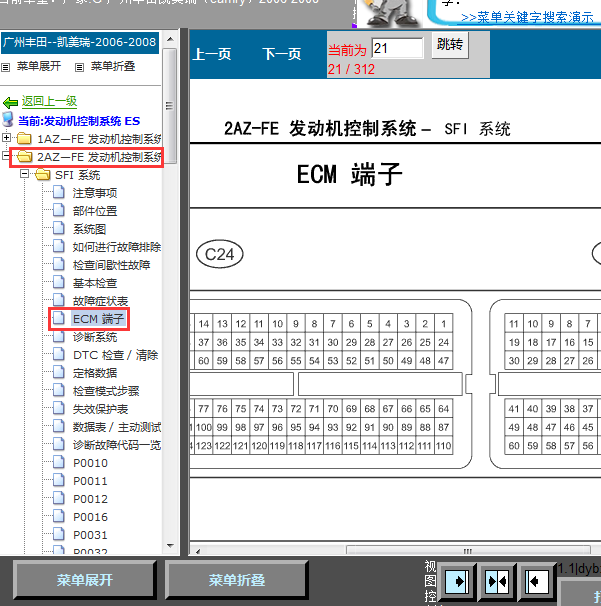The image size is (601, 606).
Task: Click document horizontal scrollbar left arrow
Action: (197, 552)
